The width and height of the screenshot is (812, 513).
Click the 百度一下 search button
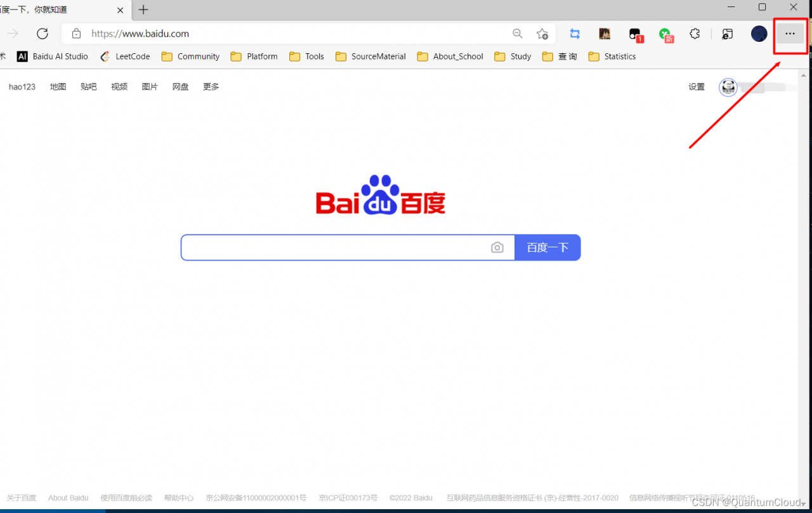547,247
